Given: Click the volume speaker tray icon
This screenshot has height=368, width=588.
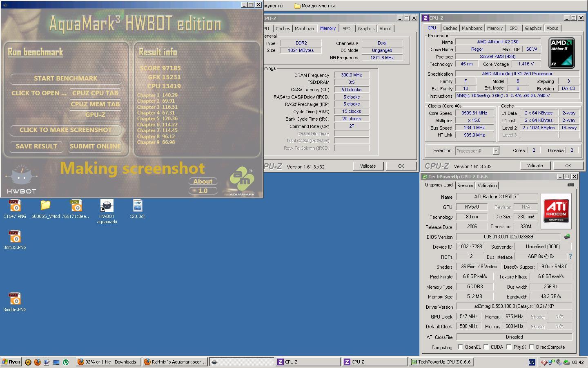Looking at the screenshot, I should pyautogui.click(x=559, y=362).
